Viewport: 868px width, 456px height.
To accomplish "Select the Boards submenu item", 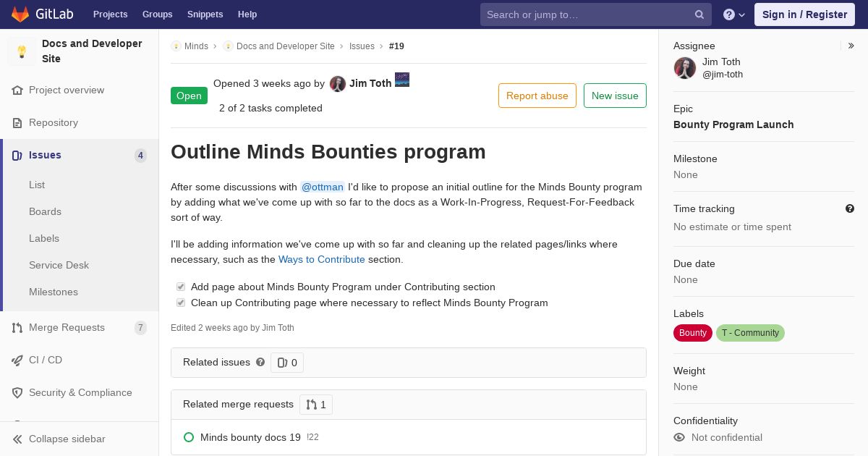I will tap(45, 211).
